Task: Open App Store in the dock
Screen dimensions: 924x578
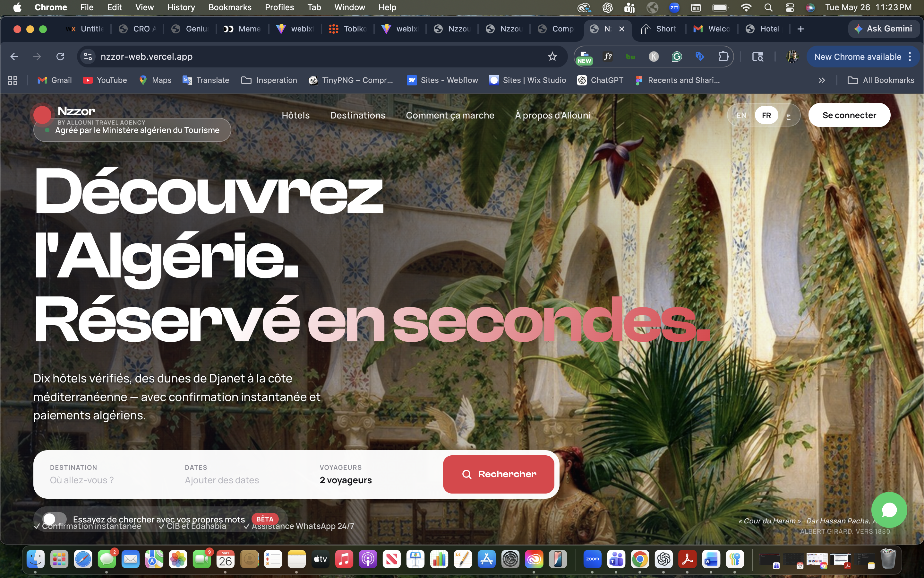Action: tap(486, 559)
